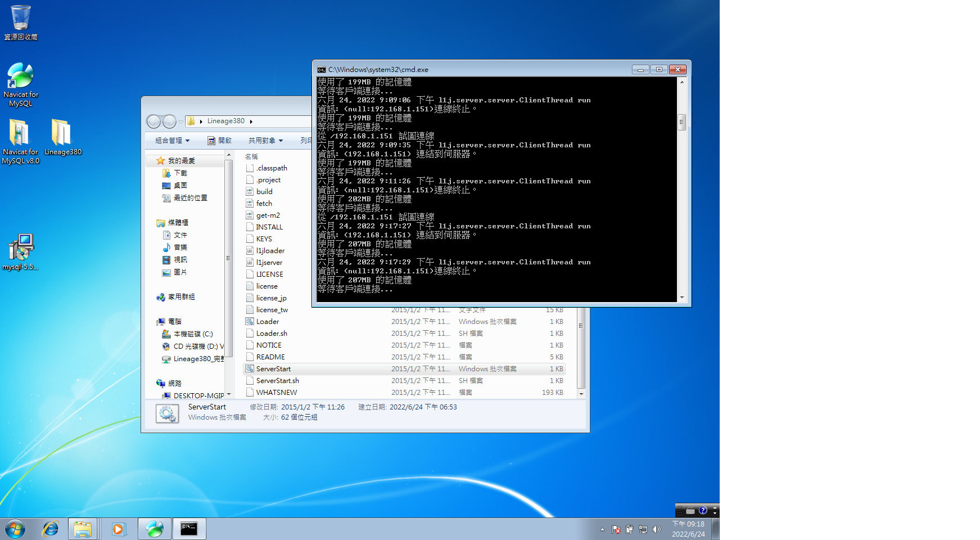Select 家用群組 in the navigation pane
Screen dimensions: 980x540
click(175, 297)
